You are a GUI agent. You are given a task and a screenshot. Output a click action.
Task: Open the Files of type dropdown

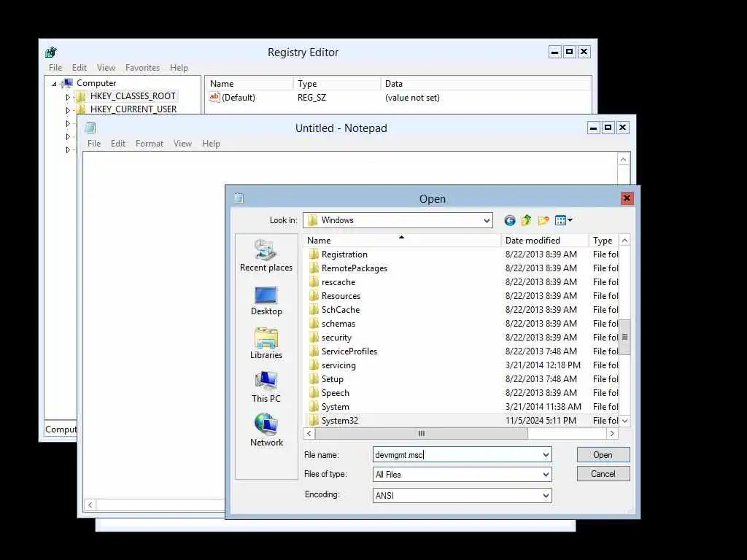(x=546, y=474)
